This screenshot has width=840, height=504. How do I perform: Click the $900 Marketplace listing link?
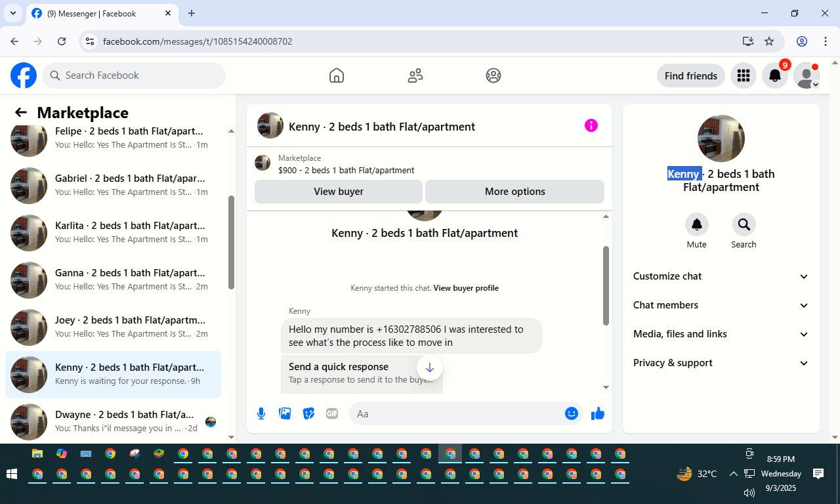point(346,170)
